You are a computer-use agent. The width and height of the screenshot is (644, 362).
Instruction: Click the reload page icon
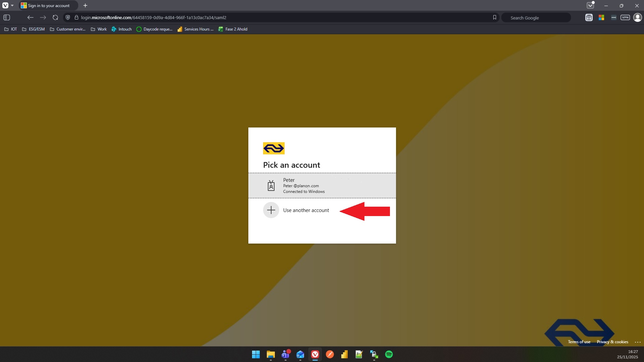[x=55, y=17]
